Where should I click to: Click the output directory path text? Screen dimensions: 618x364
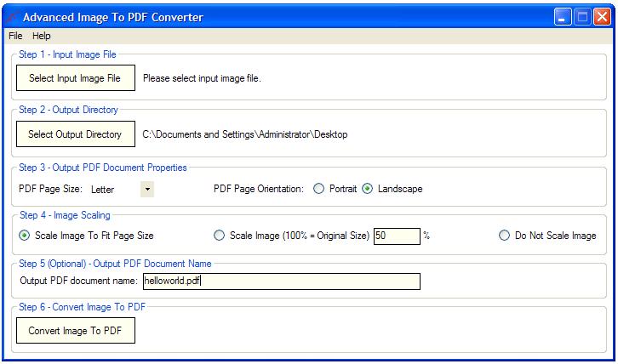245,134
